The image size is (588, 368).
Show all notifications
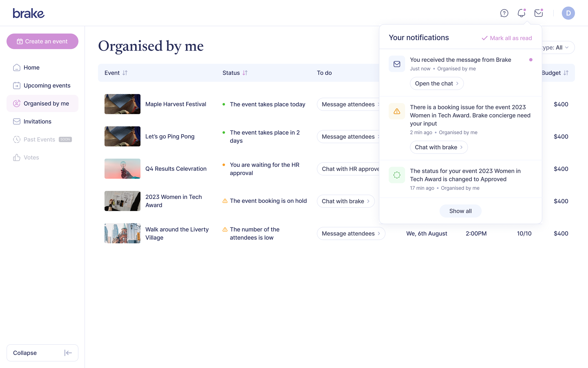(460, 211)
